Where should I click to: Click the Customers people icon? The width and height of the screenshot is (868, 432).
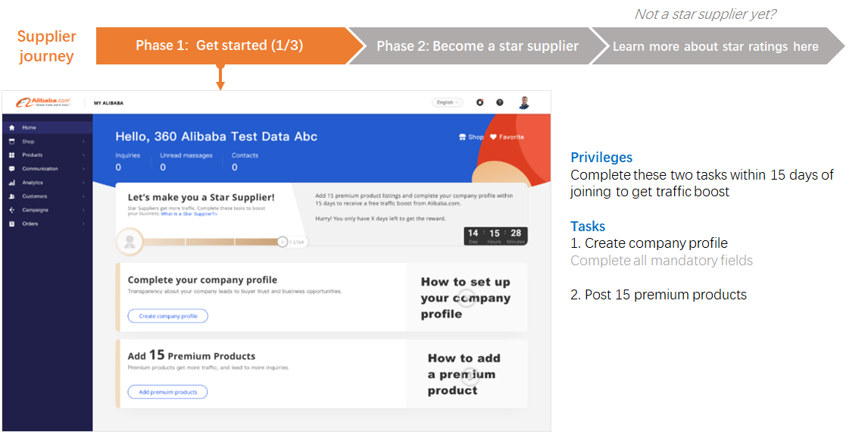click(11, 196)
